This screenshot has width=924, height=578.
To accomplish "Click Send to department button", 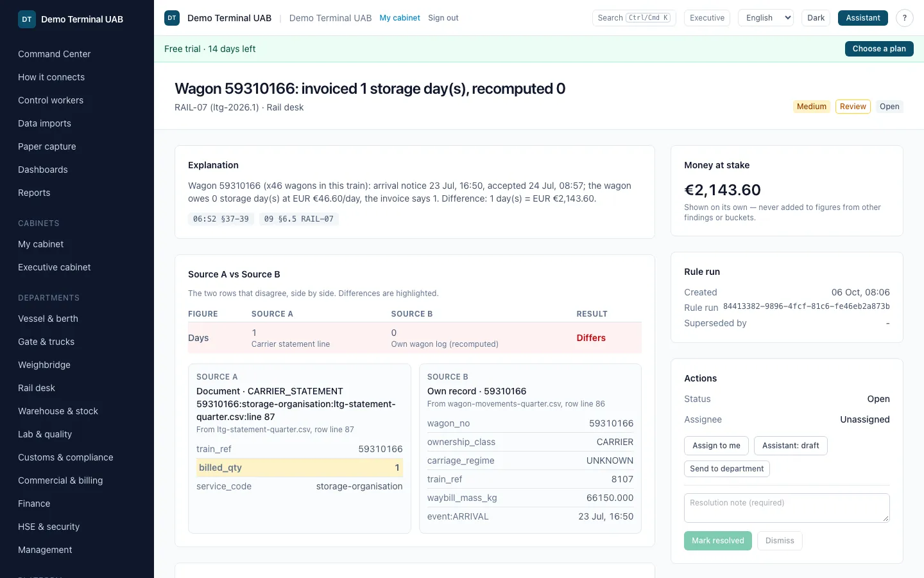I will tap(727, 469).
